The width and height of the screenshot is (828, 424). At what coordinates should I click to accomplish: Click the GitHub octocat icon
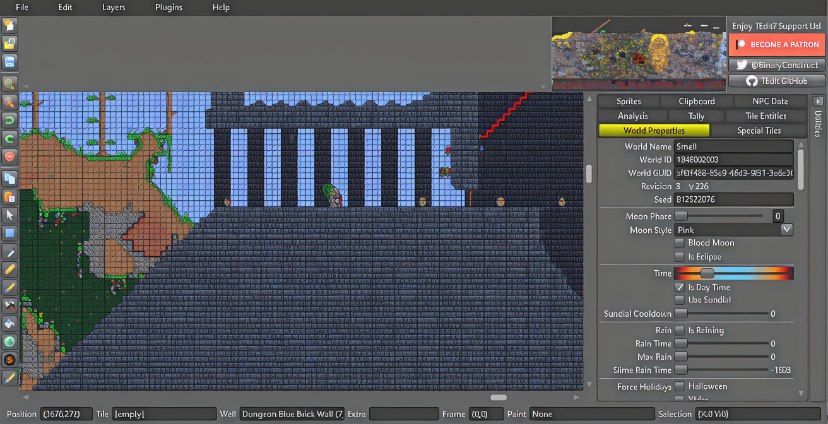(752, 81)
